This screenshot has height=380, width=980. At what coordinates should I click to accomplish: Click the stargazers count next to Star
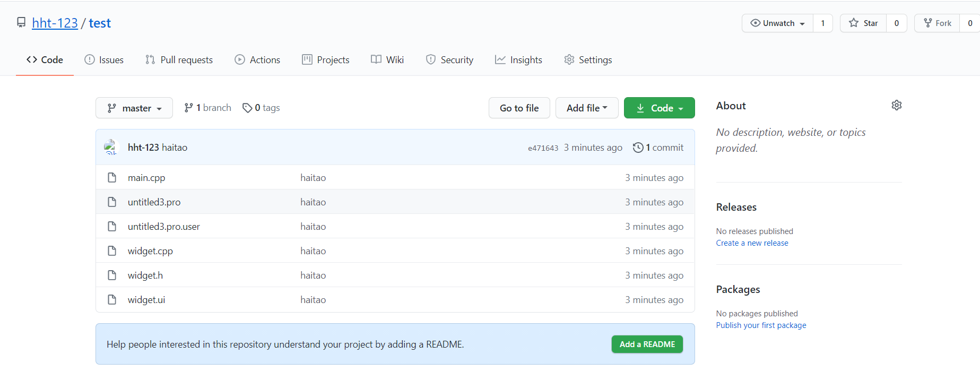coord(897,23)
